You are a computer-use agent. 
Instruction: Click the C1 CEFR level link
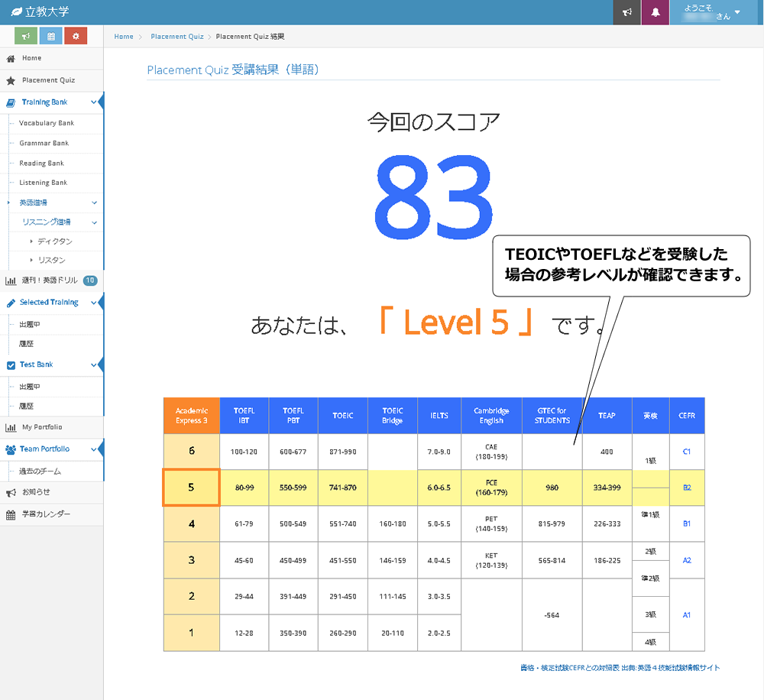(x=687, y=452)
